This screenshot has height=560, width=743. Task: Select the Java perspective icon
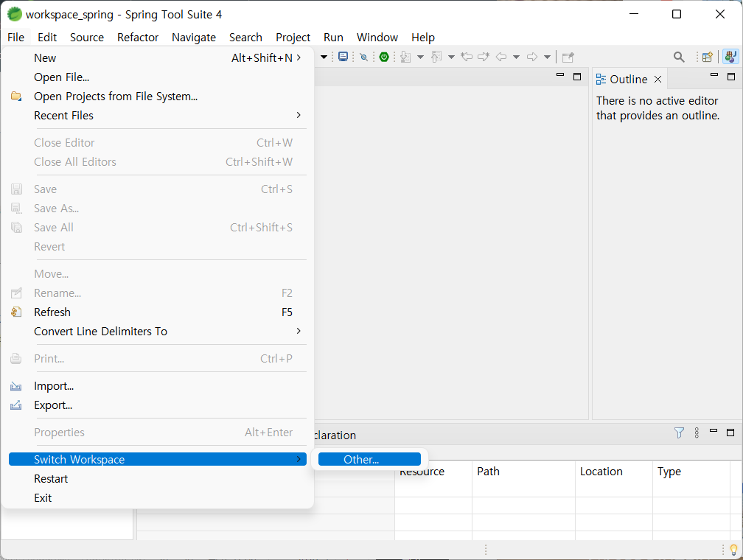click(x=730, y=57)
